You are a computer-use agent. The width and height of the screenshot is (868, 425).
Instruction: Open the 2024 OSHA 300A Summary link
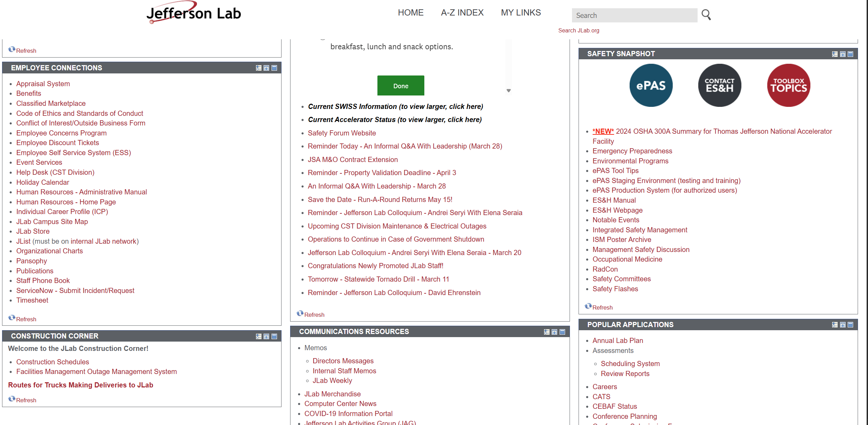click(x=712, y=136)
